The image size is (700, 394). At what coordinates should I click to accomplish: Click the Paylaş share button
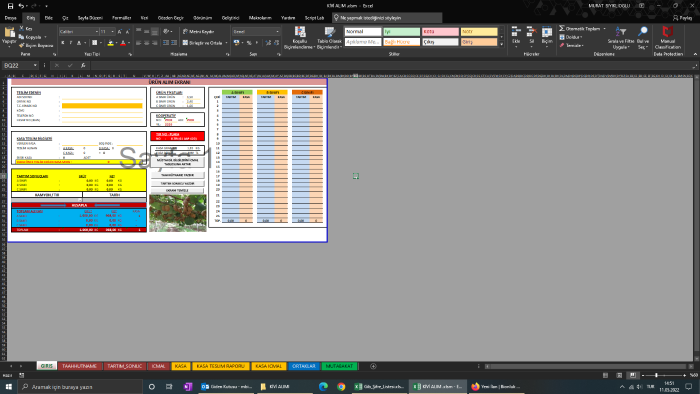click(x=683, y=18)
